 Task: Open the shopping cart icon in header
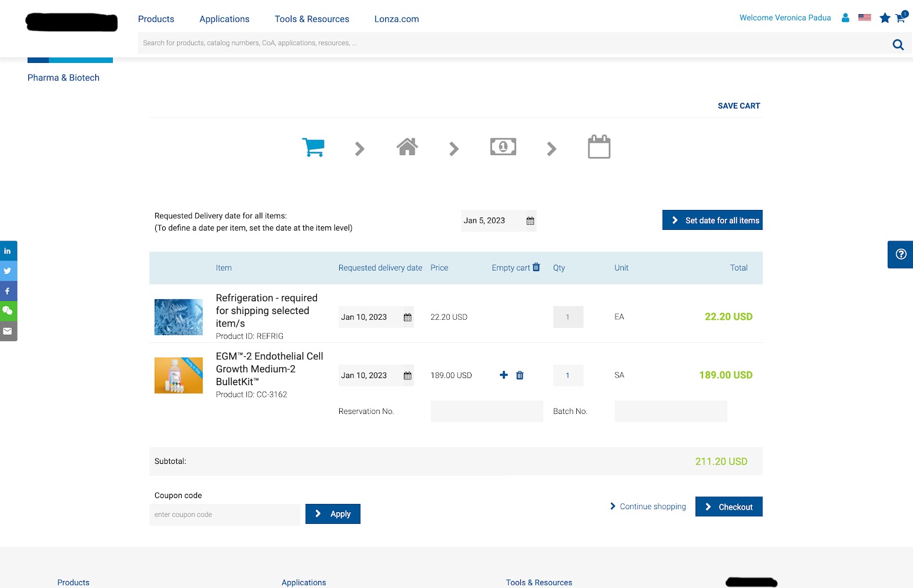900,18
